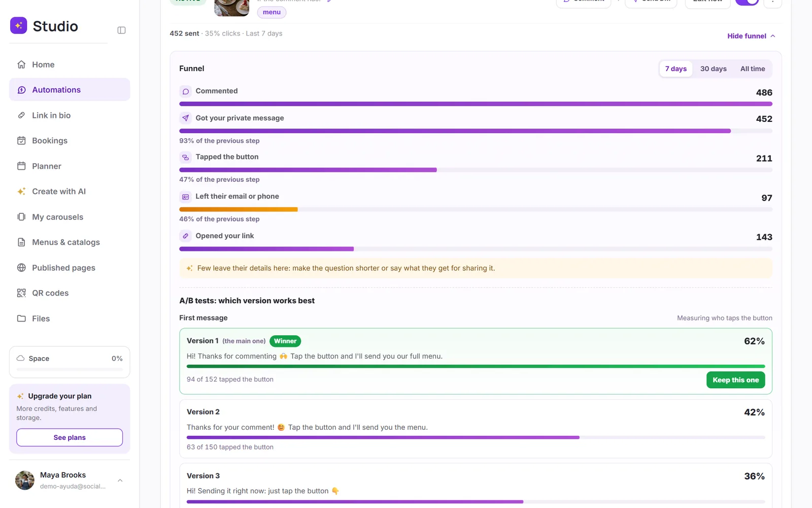
Task: Switch the funnel range to All time
Action: [x=753, y=69]
